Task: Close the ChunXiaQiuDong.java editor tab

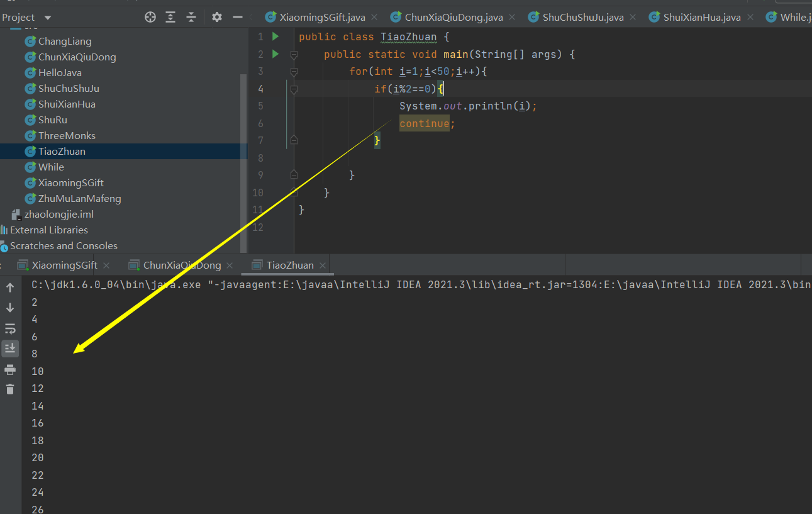Action: (x=511, y=17)
